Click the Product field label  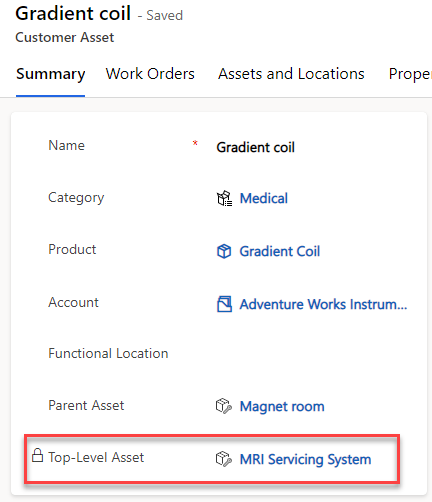[x=72, y=249]
